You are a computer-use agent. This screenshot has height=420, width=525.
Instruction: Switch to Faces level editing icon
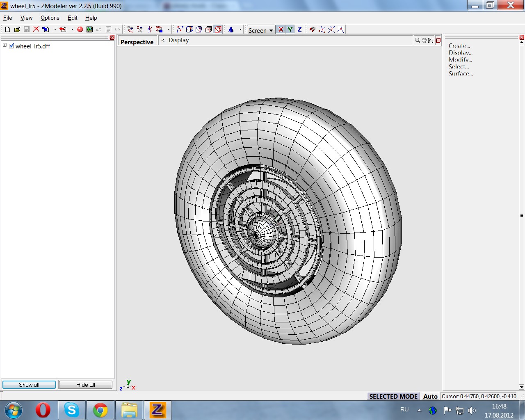click(x=199, y=30)
